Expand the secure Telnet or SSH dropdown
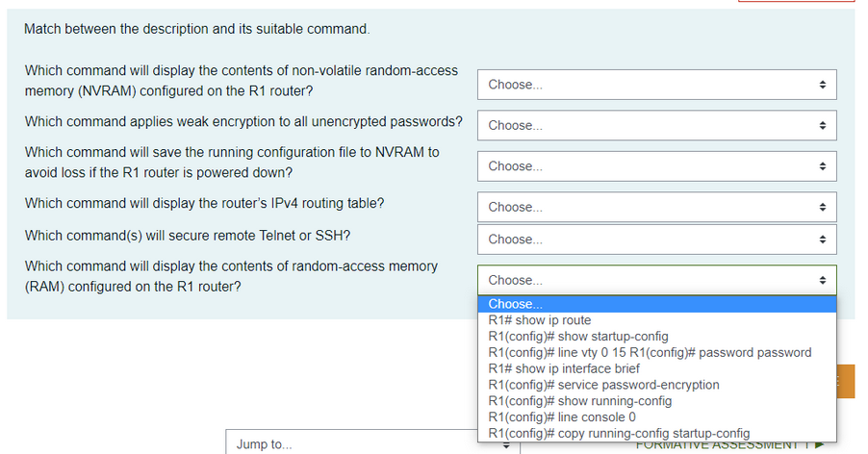This screenshot has width=868, height=454. pyautogui.click(x=656, y=240)
